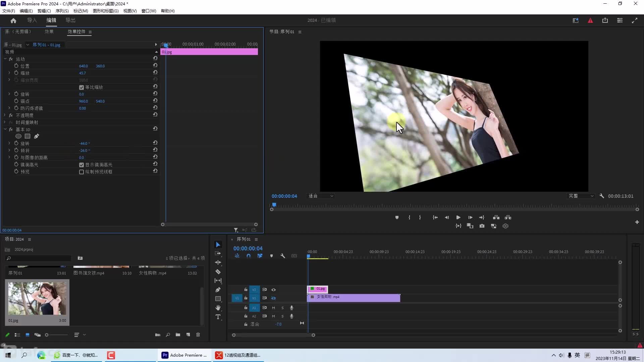644x362 pixels.
Task: Select free draw bezier mask pen
Action: 37,136
